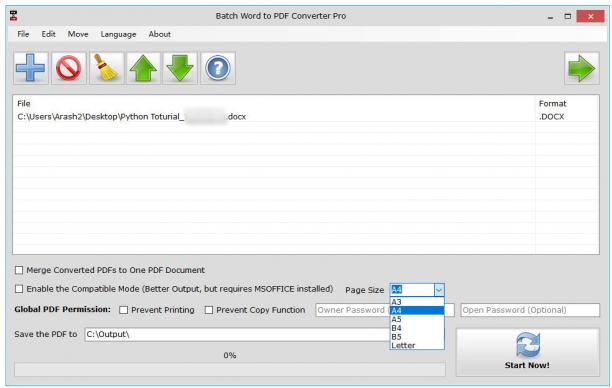Open the About menu

[x=159, y=34]
